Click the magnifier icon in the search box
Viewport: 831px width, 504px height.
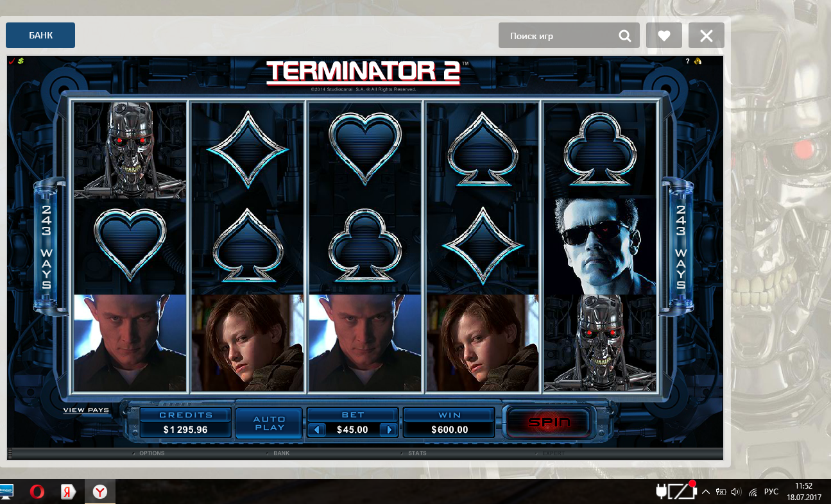pyautogui.click(x=624, y=36)
